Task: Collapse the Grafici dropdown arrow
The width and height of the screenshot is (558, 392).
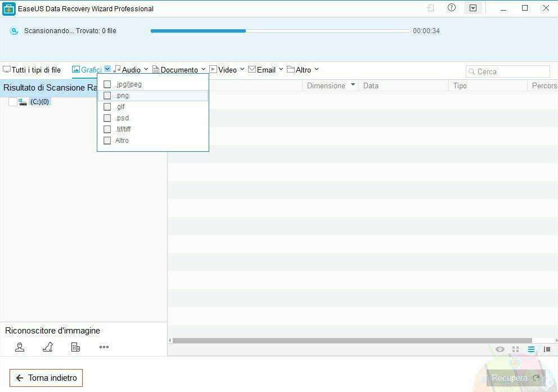Action: click(107, 69)
